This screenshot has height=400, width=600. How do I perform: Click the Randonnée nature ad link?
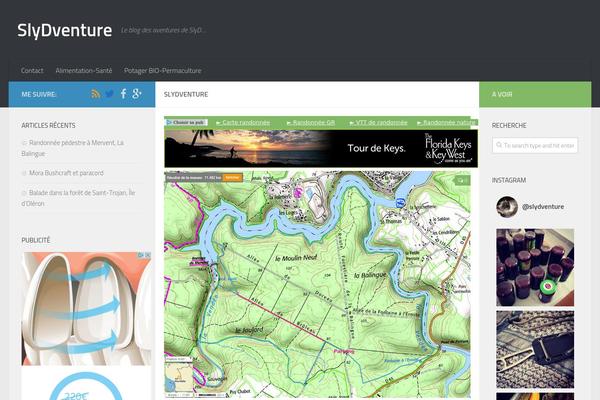447,122
